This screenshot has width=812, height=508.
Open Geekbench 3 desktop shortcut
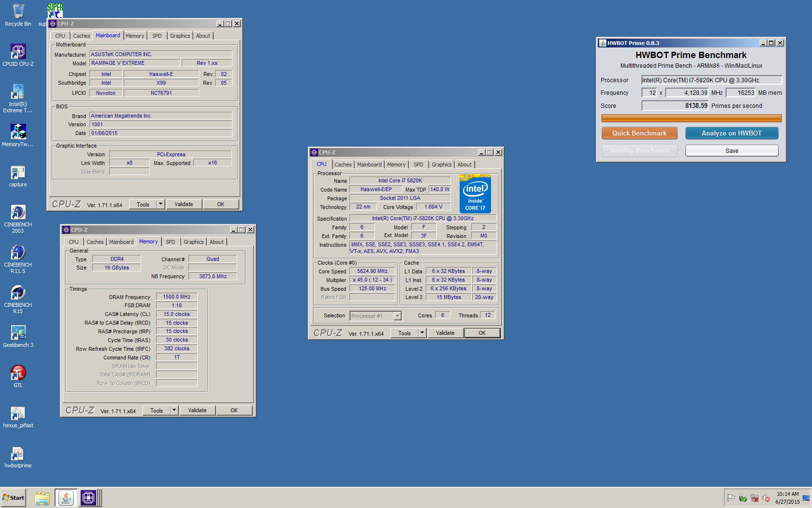18,336
